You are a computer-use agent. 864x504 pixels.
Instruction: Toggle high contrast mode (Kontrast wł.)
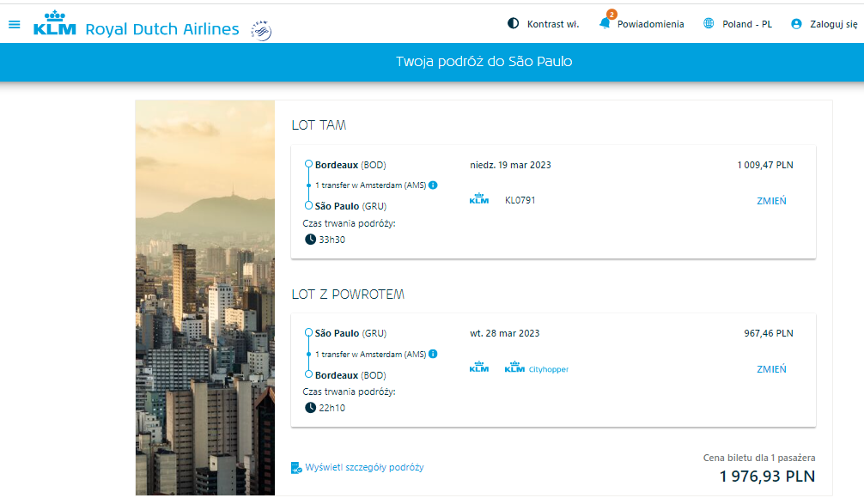click(543, 24)
